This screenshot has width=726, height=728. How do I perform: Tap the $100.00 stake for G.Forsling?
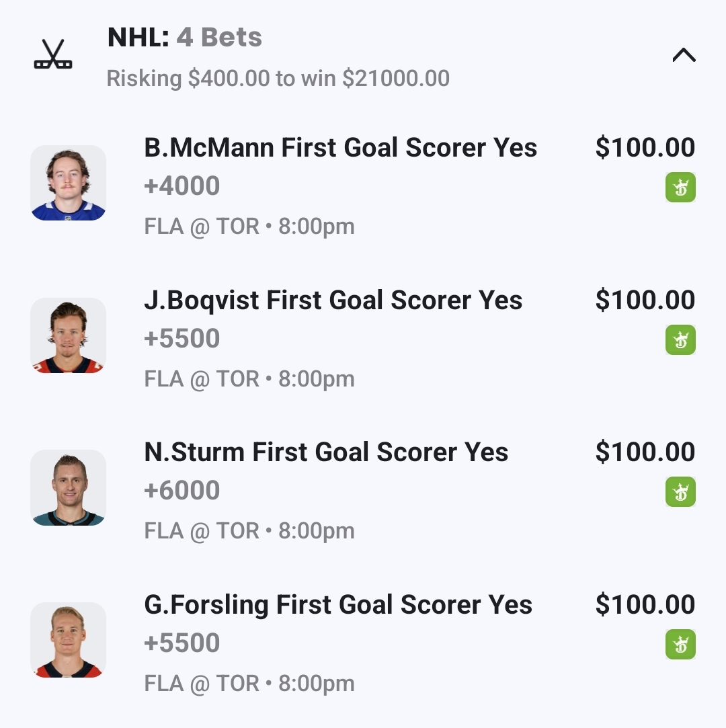[645, 605]
